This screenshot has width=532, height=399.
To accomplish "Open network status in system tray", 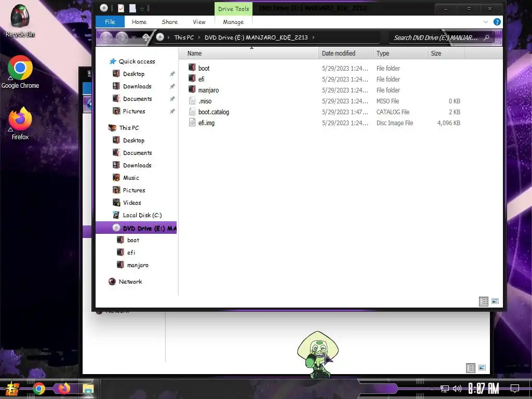I will pyautogui.click(x=445, y=389).
